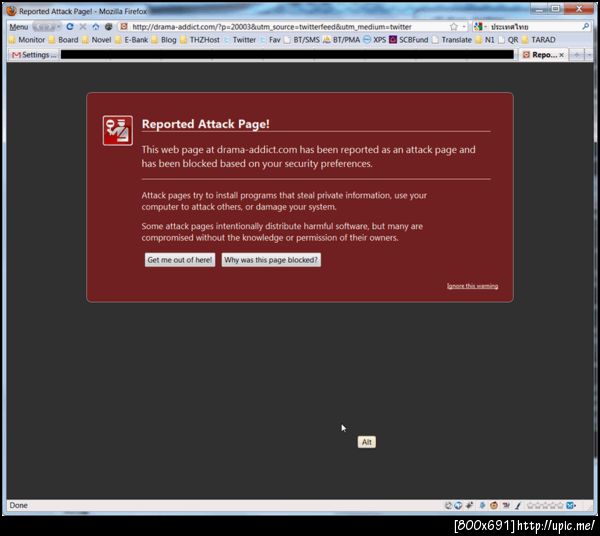Click the pen icon in status bar
Viewport: 600px width, 536px height.
(x=518, y=505)
